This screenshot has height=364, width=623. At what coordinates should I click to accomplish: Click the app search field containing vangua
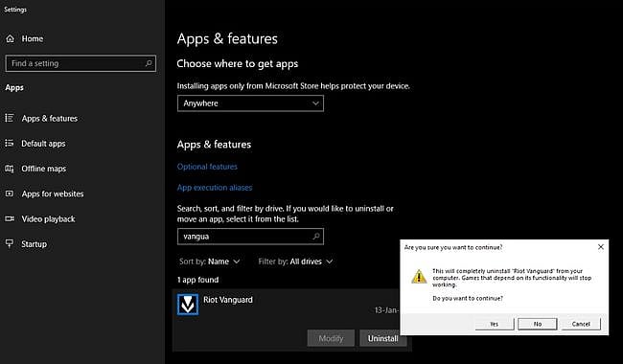click(250, 237)
